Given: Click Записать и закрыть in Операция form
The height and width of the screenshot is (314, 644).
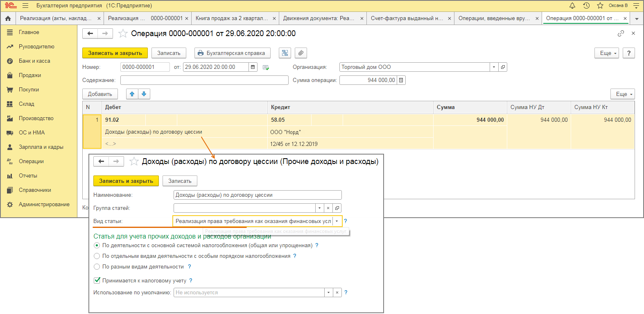Looking at the screenshot, I should coord(115,53).
